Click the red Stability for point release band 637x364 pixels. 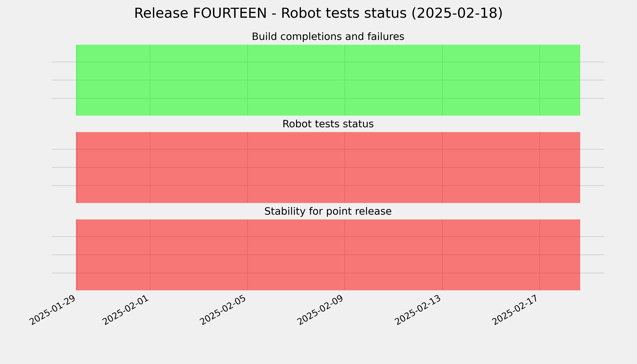(328, 255)
